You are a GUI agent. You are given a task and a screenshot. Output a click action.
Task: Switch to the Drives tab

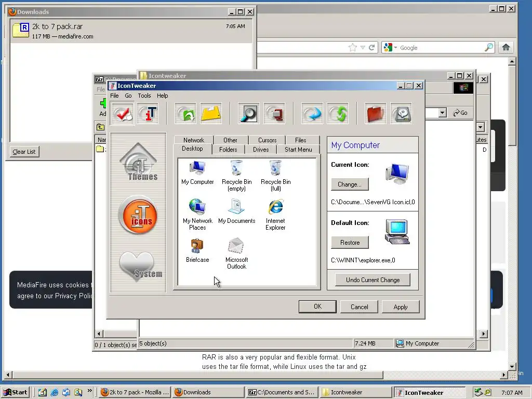tap(261, 149)
